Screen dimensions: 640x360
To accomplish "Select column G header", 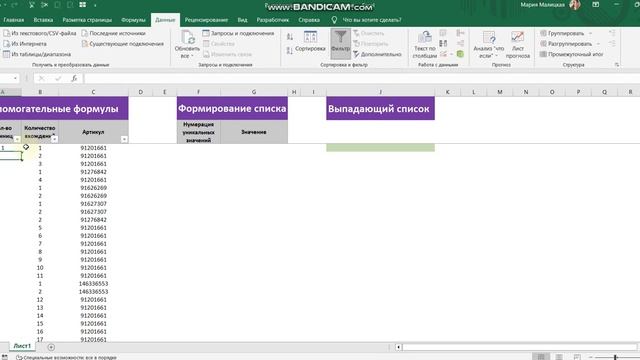I will (x=254, y=92).
